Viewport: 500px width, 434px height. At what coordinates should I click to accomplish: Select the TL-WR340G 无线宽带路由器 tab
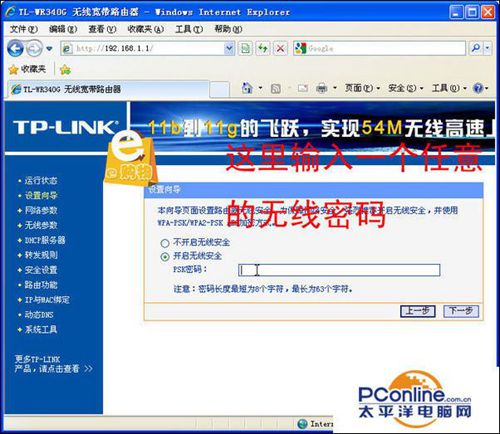click(x=109, y=89)
